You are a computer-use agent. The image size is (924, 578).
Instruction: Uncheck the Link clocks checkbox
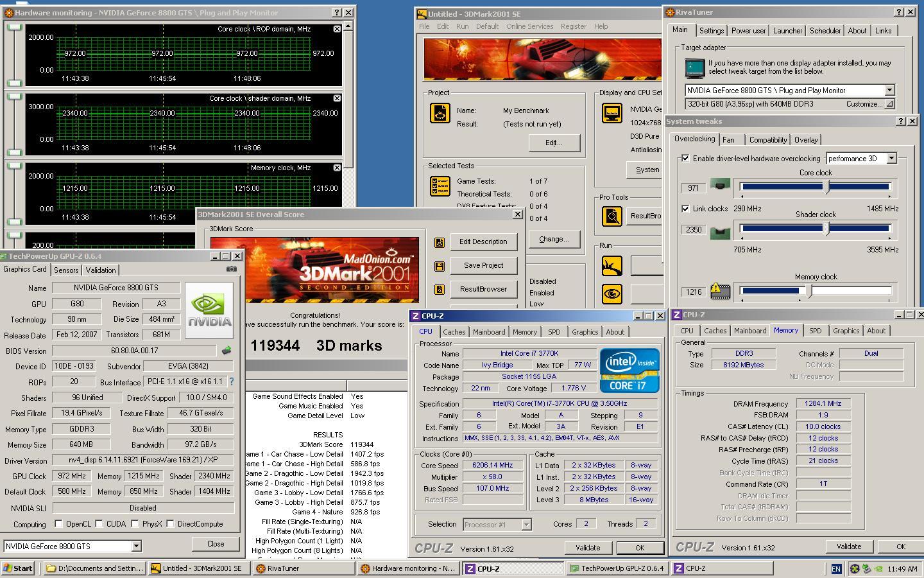[685, 209]
